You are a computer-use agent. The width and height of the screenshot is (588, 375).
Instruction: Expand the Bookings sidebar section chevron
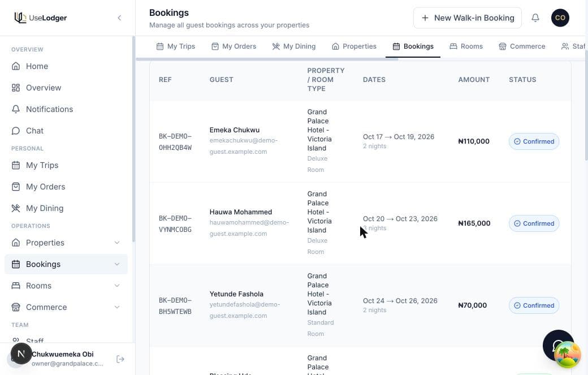coord(117,264)
